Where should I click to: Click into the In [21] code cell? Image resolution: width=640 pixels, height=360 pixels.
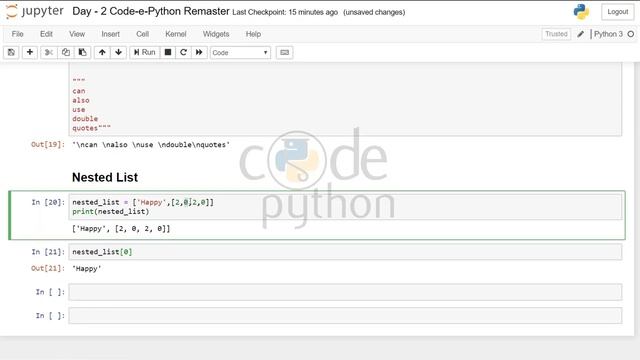pos(345,252)
